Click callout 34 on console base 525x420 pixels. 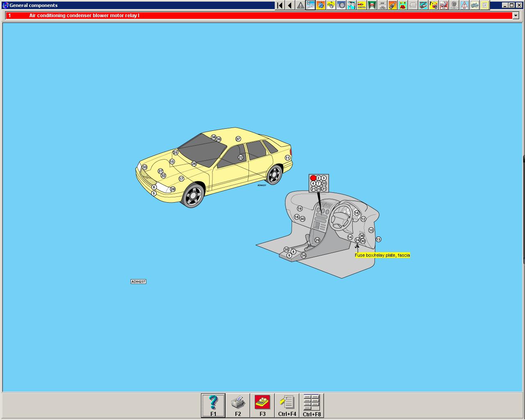point(304,256)
